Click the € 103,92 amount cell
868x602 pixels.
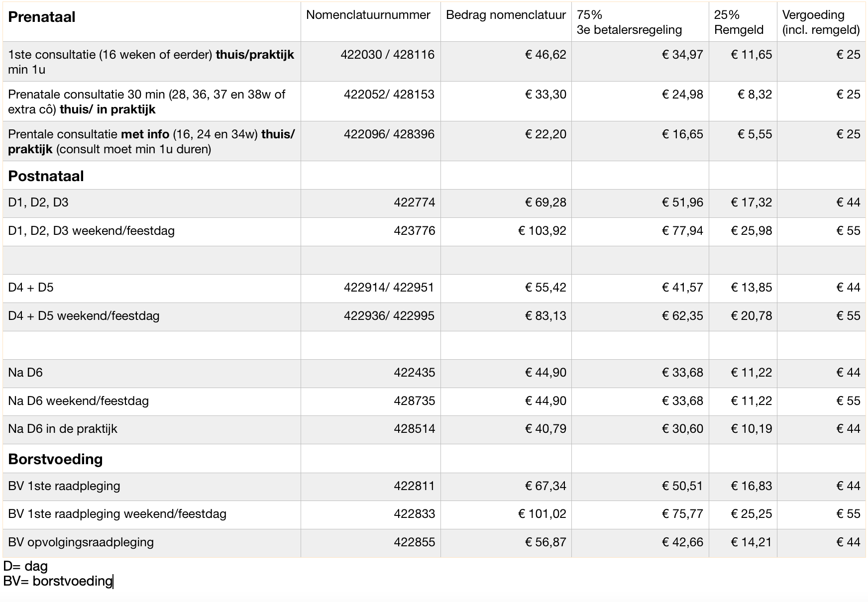pos(542,231)
